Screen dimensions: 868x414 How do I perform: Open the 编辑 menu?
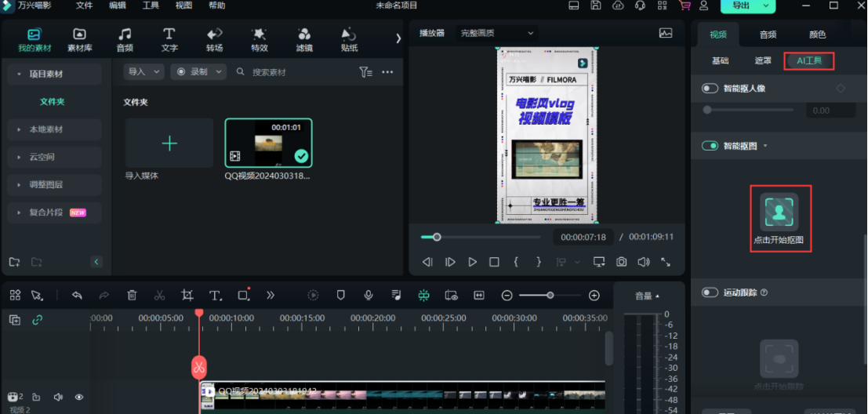pyautogui.click(x=117, y=5)
